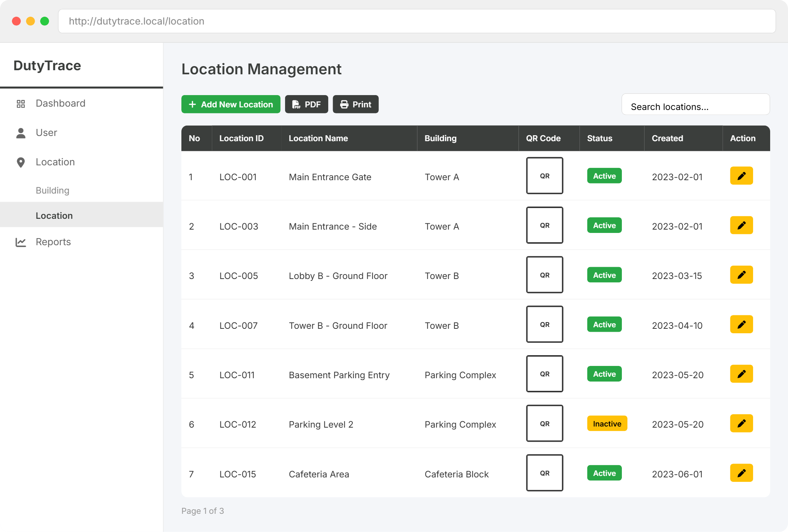Select the highlighted Location submenu item
Image resolution: width=788 pixels, height=532 pixels.
pyautogui.click(x=54, y=215)
